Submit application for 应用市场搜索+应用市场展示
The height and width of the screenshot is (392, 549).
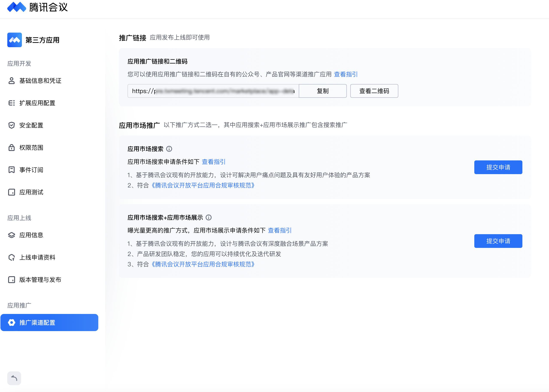coord(498,241)
